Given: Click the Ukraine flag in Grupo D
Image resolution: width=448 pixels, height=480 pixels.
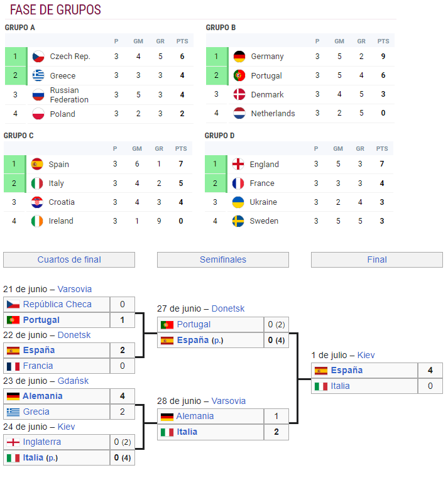Looking at the screenshot, I should 238,202.
